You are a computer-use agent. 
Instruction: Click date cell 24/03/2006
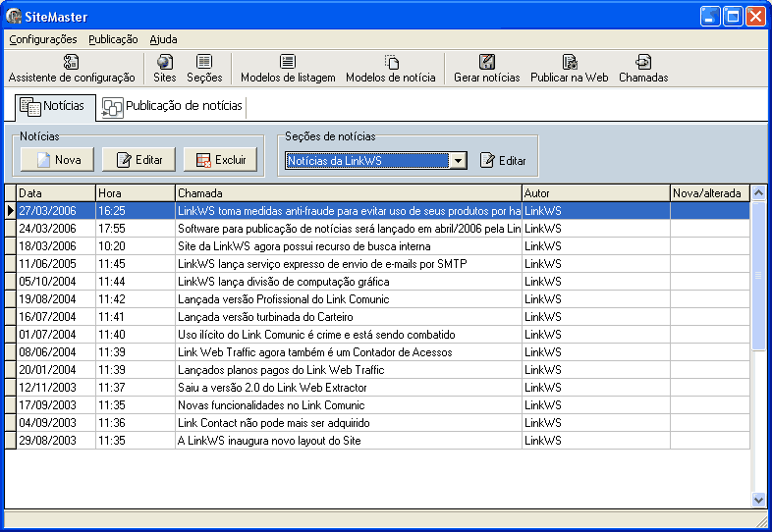[x=56, y=229]
